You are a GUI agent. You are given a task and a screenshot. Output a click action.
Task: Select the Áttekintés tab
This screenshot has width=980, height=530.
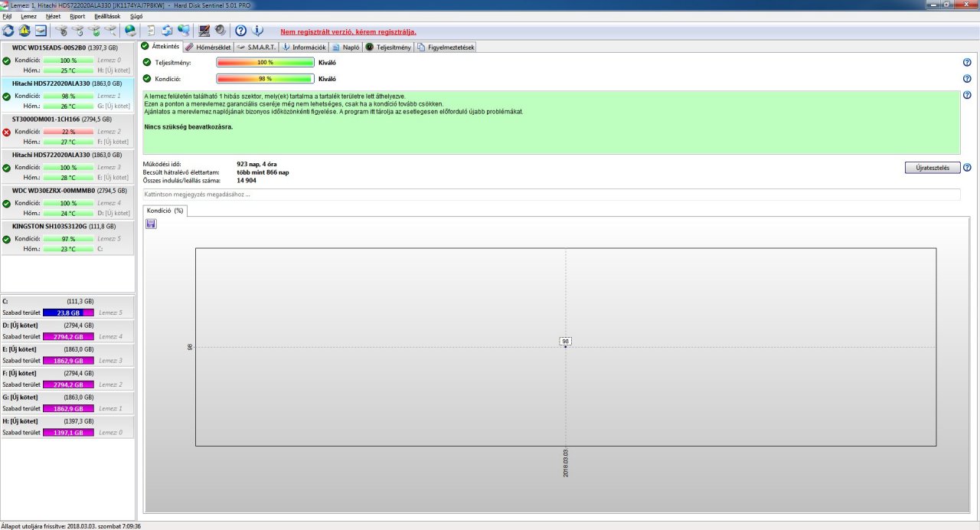(x=160, y=47)
